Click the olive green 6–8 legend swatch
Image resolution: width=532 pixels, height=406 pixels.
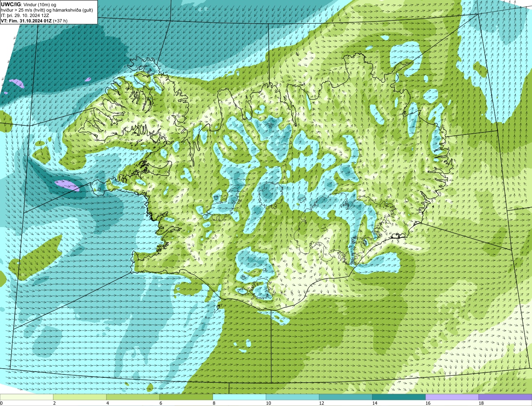tap(186, 397)
